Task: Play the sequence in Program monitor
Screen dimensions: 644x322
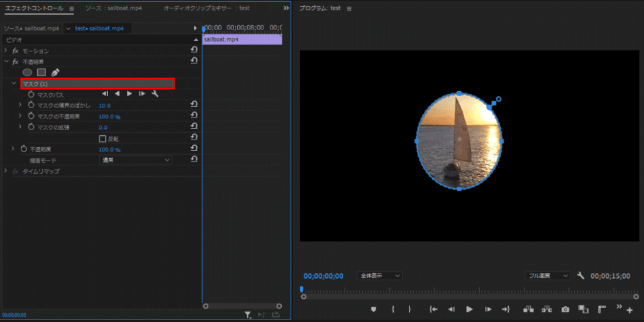Action: click(x=469, y=309)
